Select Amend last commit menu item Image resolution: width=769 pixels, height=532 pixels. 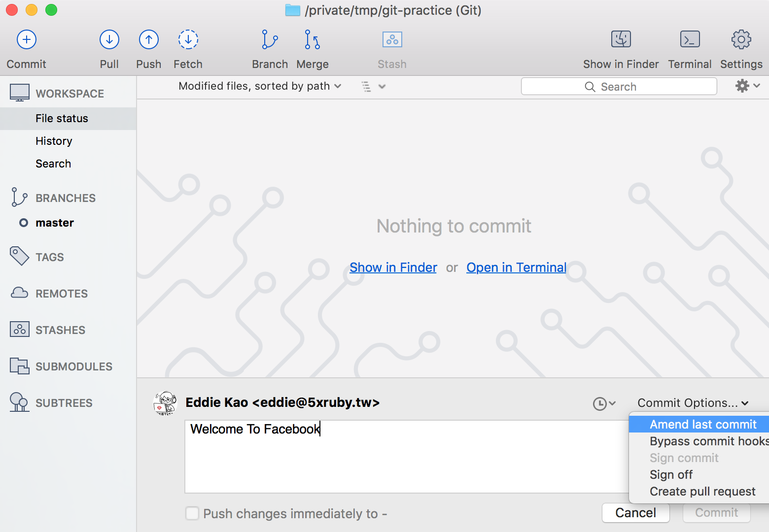[x=702, y=424]
